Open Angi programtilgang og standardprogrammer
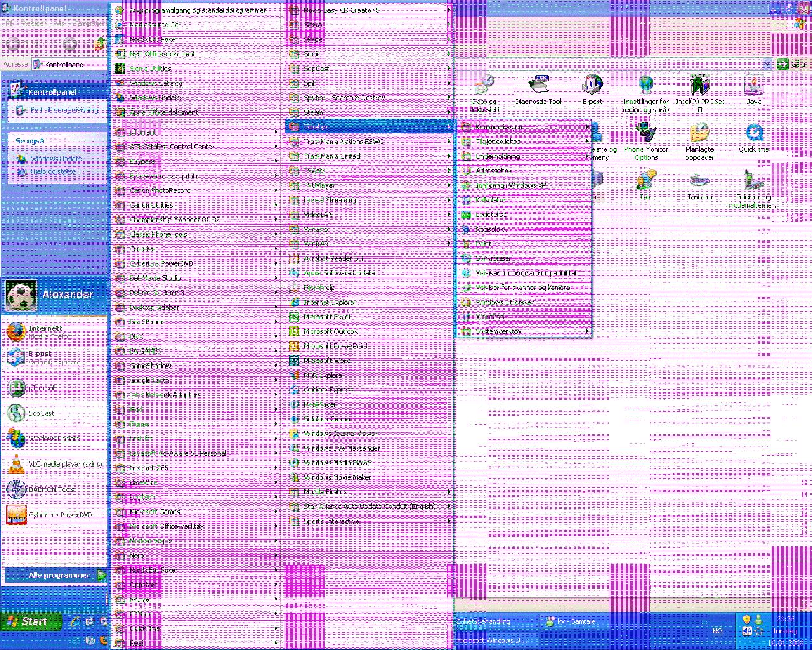 coord(195,10)
